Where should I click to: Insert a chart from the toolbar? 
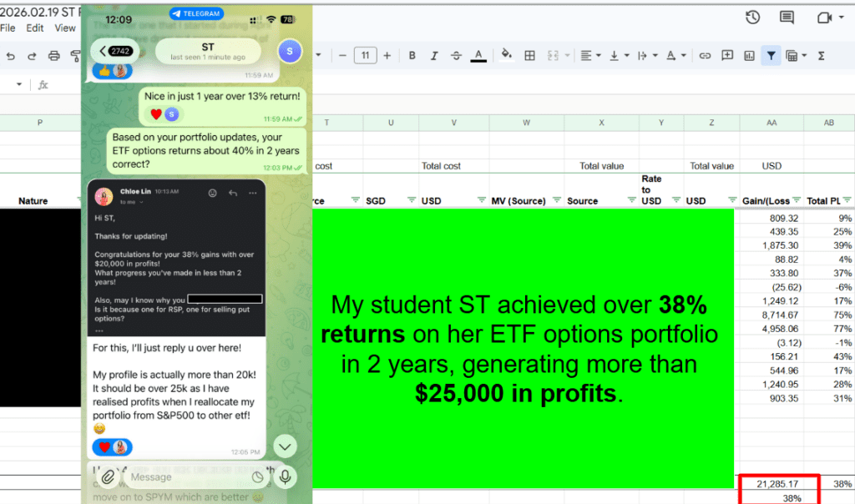click(x=749, y=56)
